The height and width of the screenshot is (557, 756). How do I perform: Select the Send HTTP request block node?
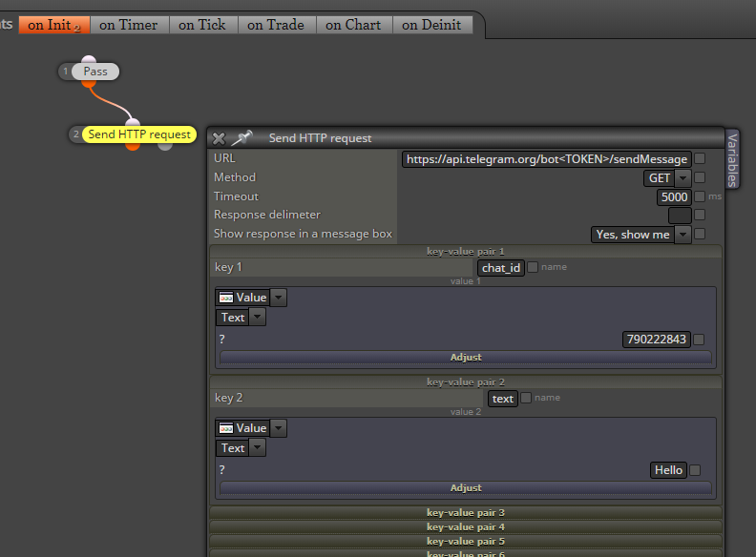tap(139, 134)
